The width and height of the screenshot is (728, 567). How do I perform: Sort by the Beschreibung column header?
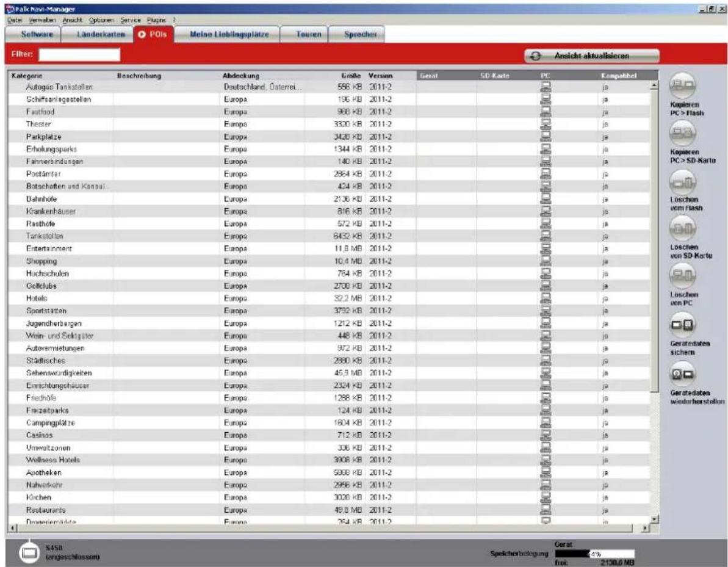pos(167,76)
